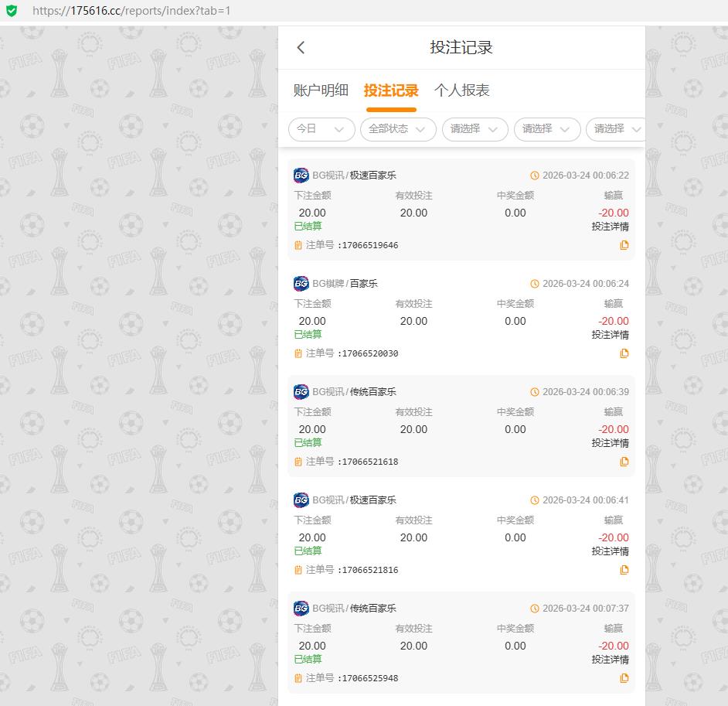Switch to the 账户明细 tab
Image resolution: width=728 pixels, height=706 pixels.
[321, 90]
